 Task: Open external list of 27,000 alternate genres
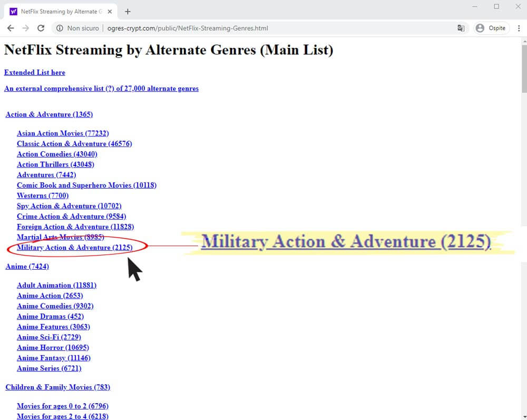click(101, 89)
